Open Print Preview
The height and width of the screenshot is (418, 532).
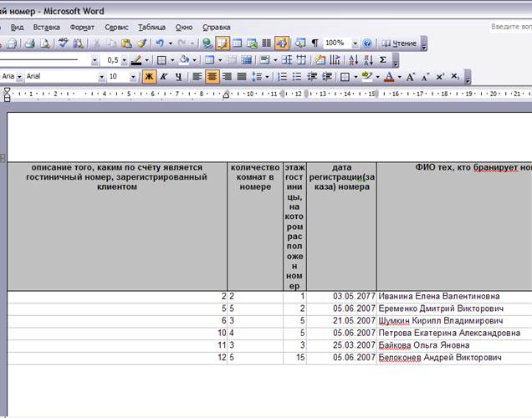(x=45, y=43)
